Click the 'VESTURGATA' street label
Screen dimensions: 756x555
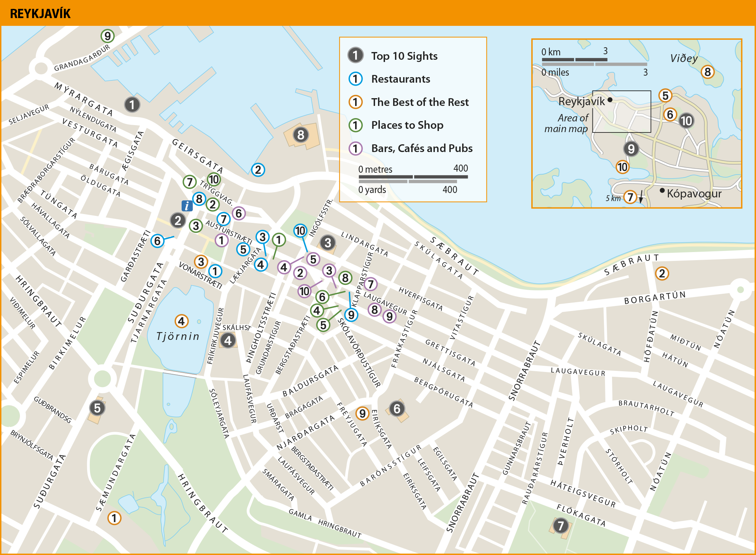tap(90, 133)
